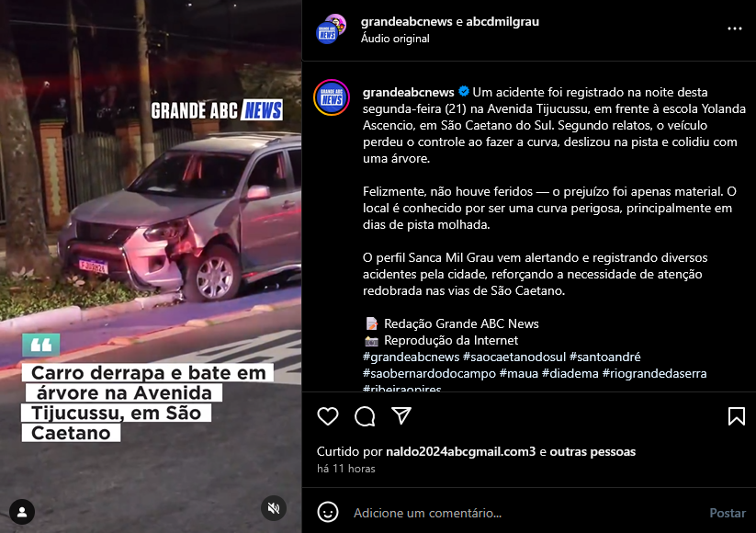Viewport: 756px width, 533px height.
Task: Show outras pessoas likes list
Action: tap(592, 452)
